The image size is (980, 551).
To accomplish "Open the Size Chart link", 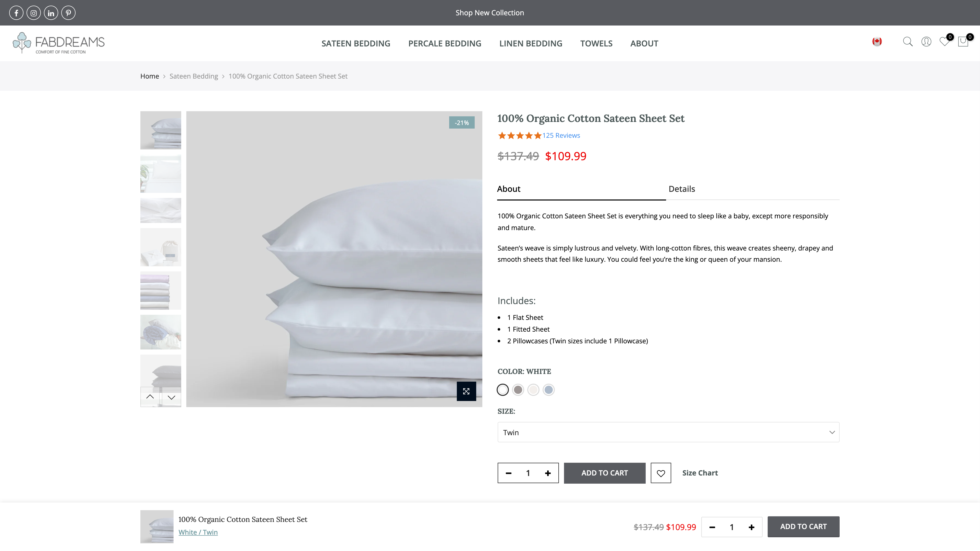I will 700,473.
